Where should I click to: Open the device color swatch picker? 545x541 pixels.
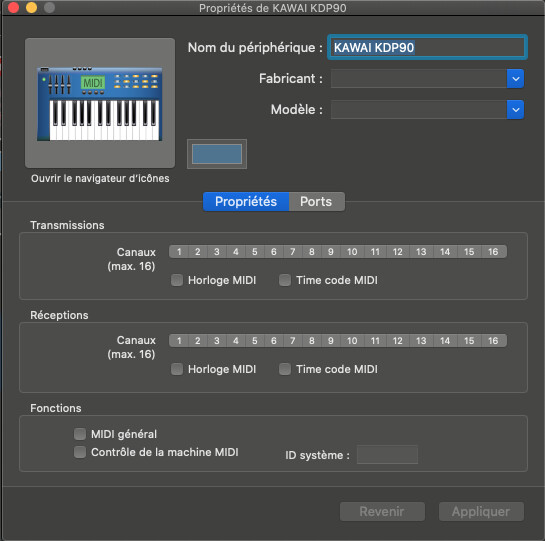pos(217,154)
